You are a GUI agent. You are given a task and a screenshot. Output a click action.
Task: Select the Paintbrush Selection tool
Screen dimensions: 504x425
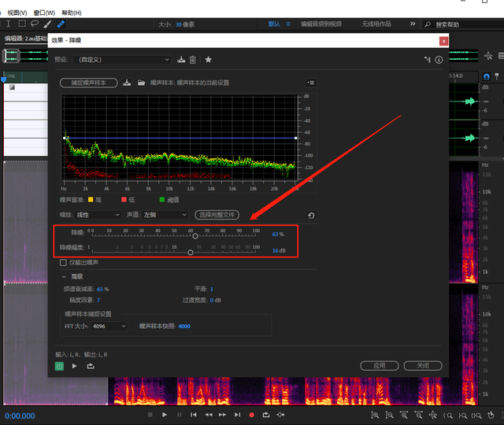pyautogui.click(x=47, y=24)
